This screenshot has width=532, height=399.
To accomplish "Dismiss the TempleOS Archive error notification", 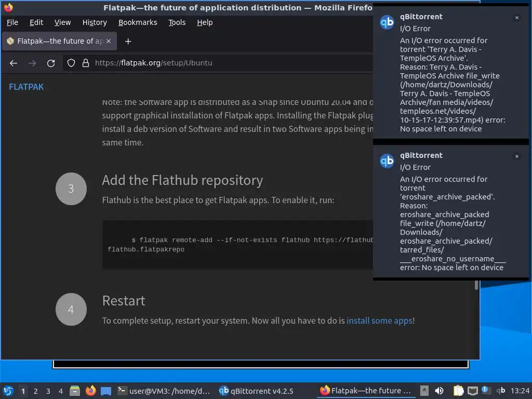I will tap(517, 18).
